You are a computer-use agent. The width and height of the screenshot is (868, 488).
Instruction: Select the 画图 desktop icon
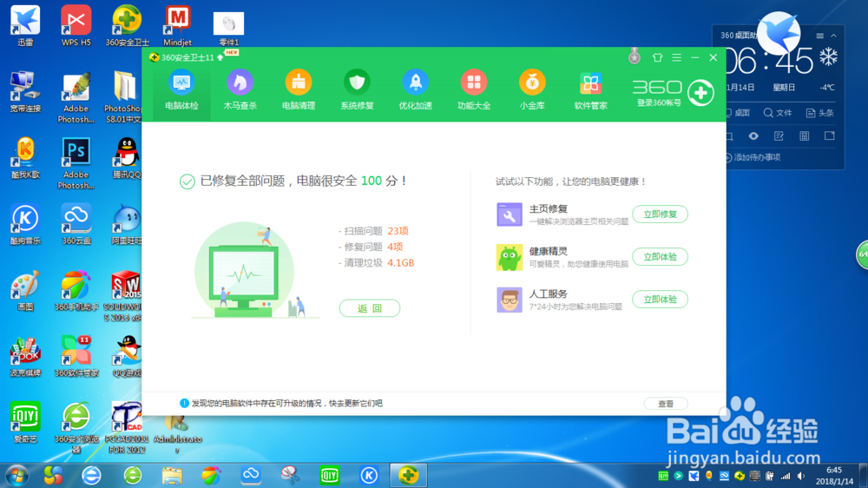coord(25,291)
